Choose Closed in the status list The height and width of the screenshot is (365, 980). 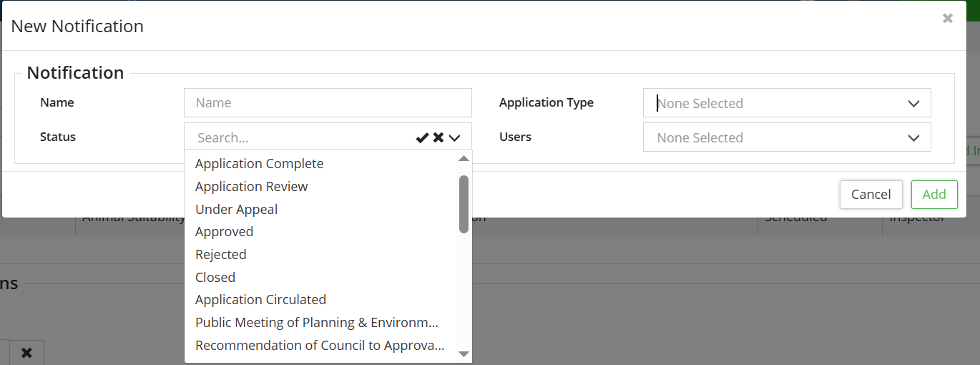click(215, 278)
